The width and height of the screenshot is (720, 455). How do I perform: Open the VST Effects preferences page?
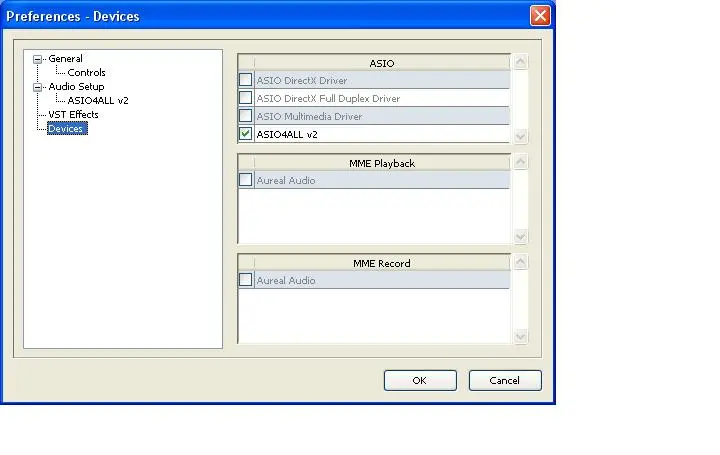tap(73, 114)
